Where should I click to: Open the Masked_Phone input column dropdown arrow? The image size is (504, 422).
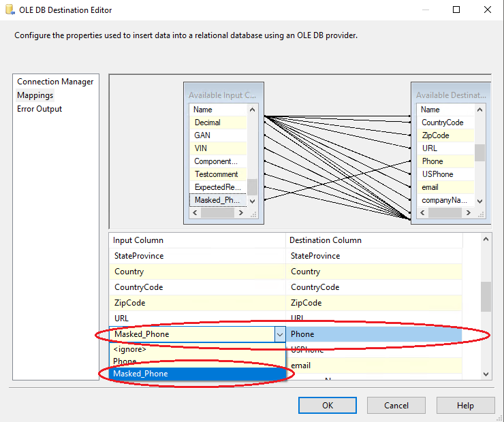click(279, 334)
